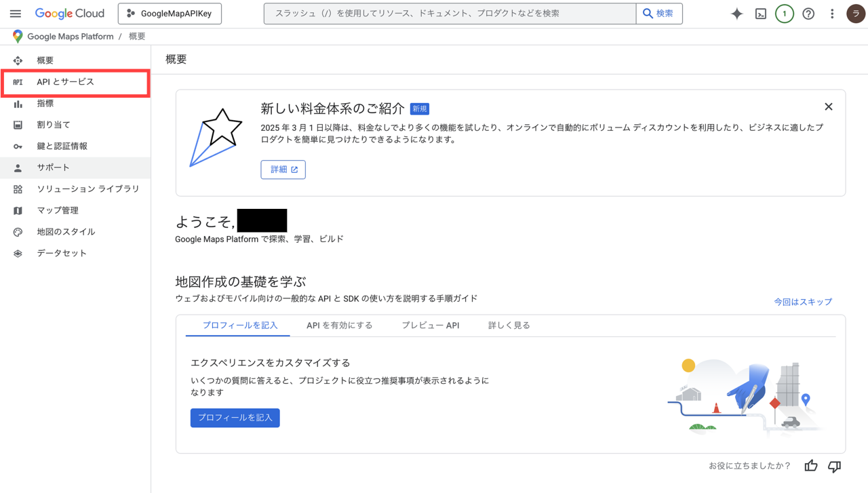868x493 pixels.
Task: Click the 指標 bar chart icon
Action: click(18, 104)
